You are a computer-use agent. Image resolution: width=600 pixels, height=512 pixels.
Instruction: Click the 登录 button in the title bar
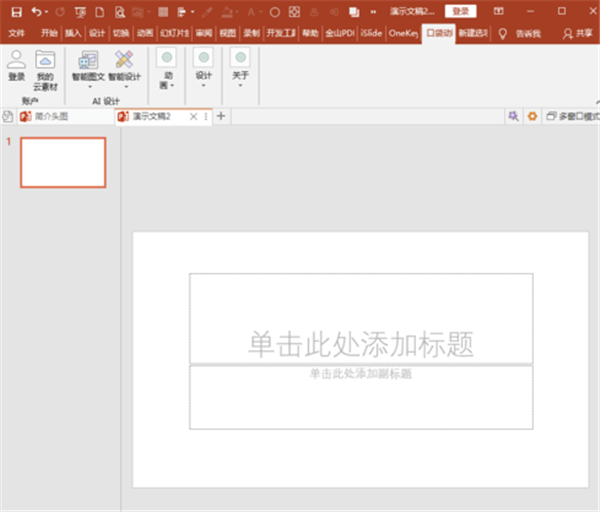[x=459, y=11]
